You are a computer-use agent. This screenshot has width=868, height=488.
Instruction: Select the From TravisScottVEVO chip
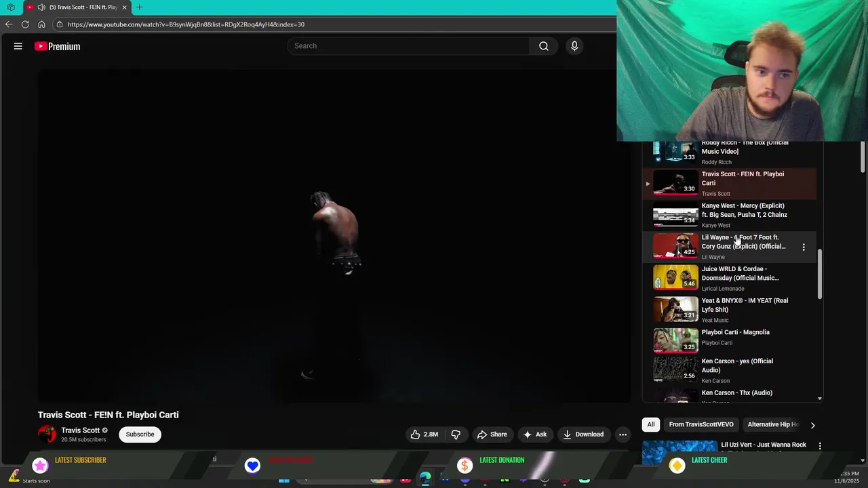pos(701,424)
